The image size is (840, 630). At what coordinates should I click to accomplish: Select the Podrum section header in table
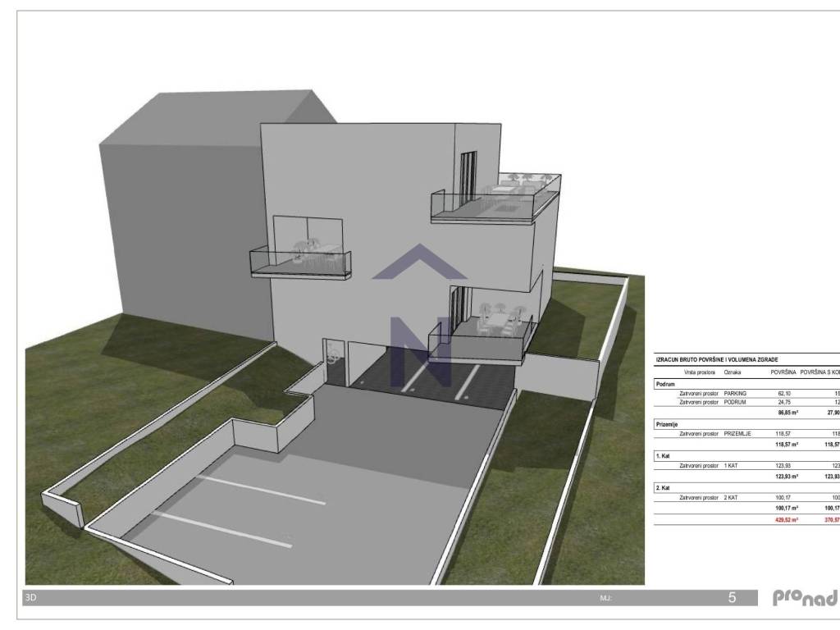pyautogui.click(x=665, y=384)
